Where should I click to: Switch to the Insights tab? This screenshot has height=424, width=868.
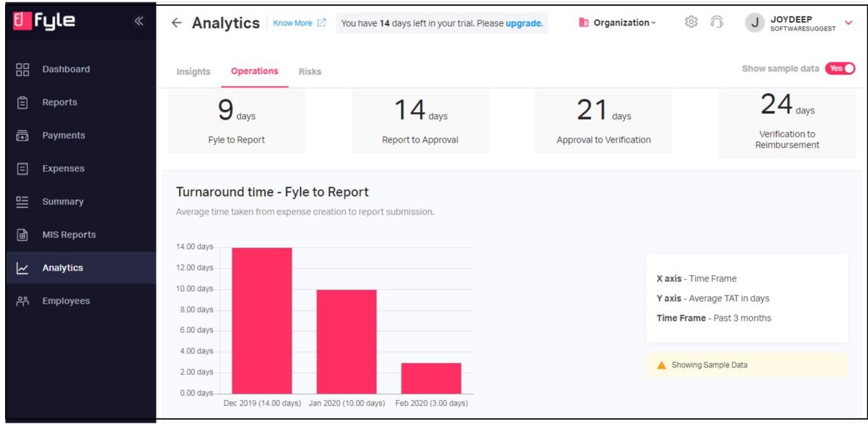click(193, 72)
